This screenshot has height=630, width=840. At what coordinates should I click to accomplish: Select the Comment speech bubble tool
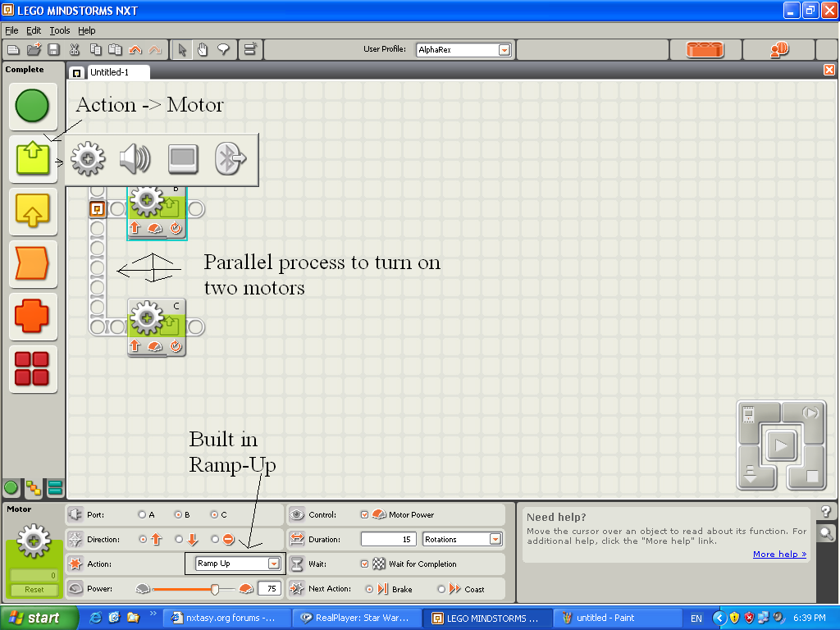click(223, 50)
